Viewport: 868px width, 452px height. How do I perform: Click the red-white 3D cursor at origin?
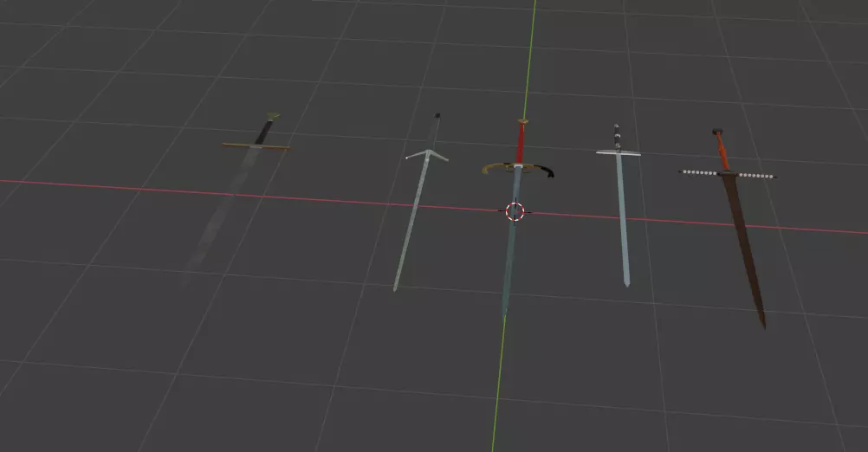pyautogui.click(x=515, y=211)
